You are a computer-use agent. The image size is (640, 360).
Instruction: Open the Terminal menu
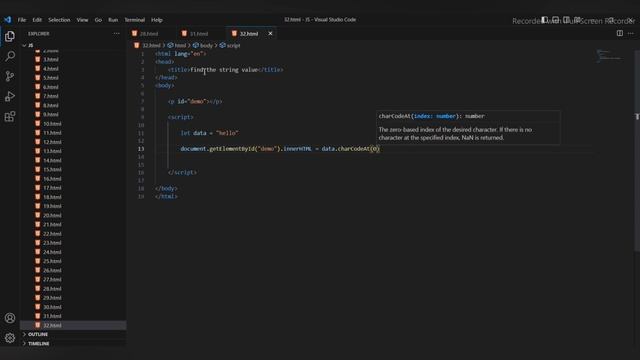pos(135,20)
